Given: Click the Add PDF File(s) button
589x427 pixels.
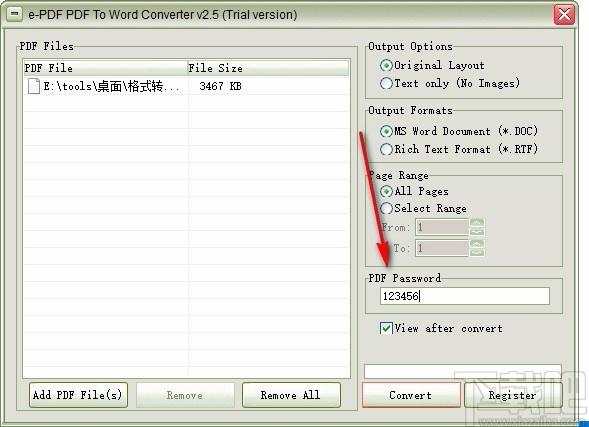Looking at the screenshot, I should click(78, 395).
